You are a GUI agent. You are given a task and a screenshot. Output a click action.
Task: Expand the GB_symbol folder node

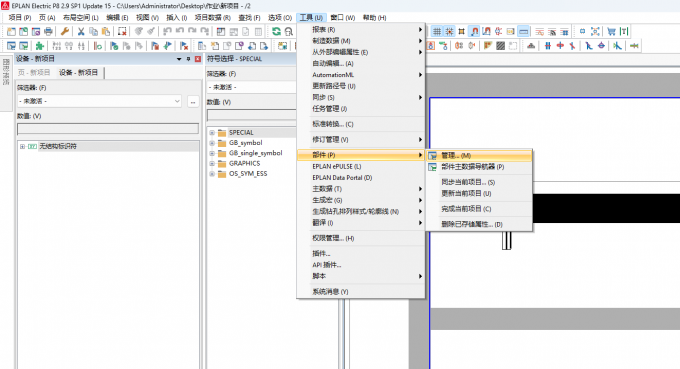212,143
